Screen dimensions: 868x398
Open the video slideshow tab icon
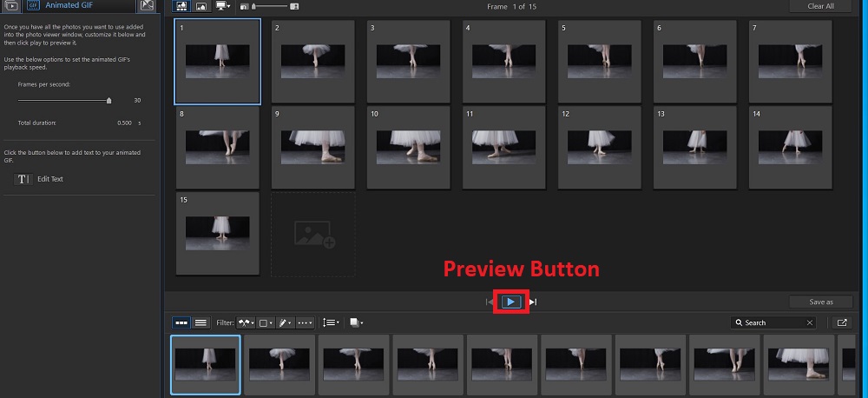point(11,5)
